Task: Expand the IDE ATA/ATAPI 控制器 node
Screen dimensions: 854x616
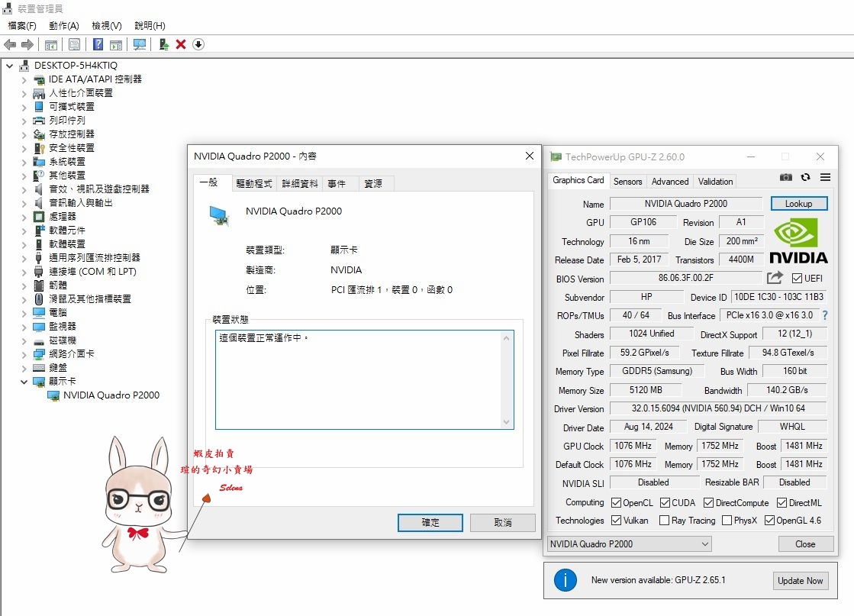Action: (24, 79)
